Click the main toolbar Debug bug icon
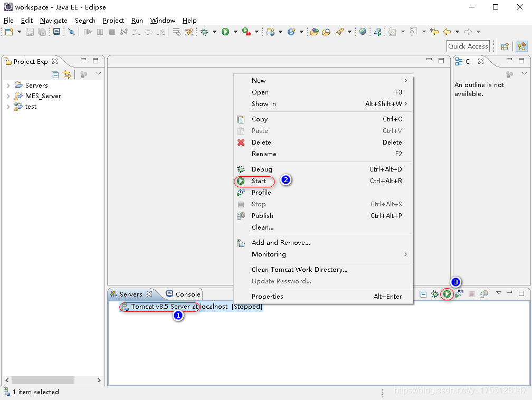 (x=205, y=32)
